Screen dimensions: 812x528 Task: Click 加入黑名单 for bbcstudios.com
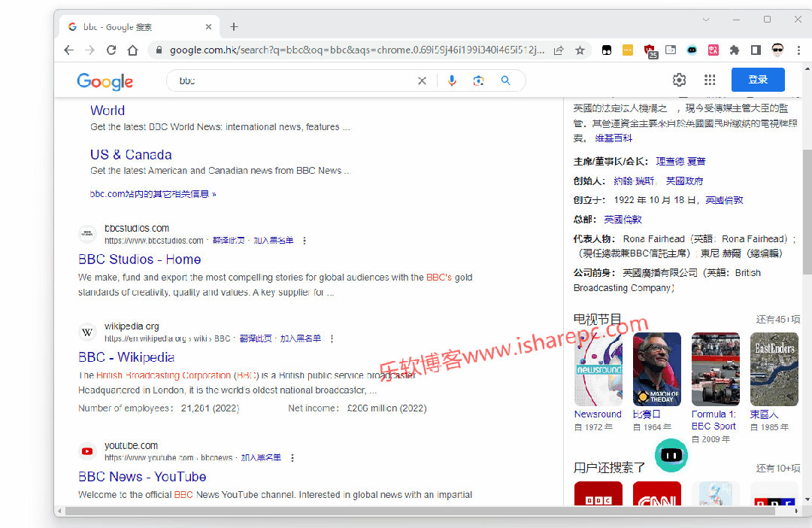point(274,241)
